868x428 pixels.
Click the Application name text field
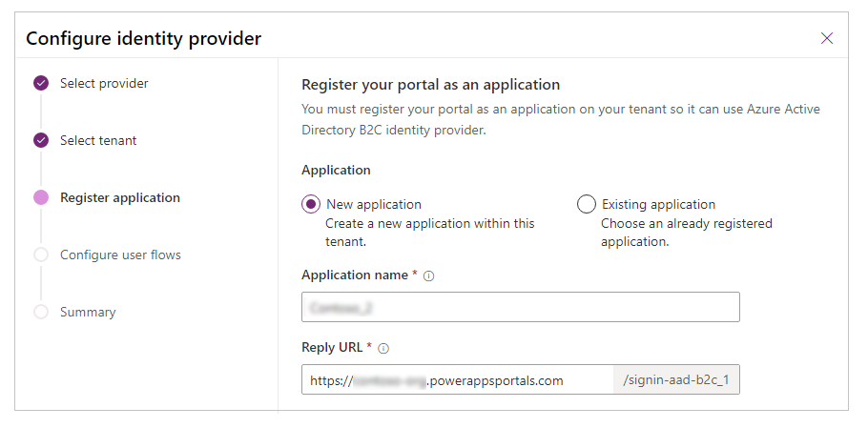[520, 307]
